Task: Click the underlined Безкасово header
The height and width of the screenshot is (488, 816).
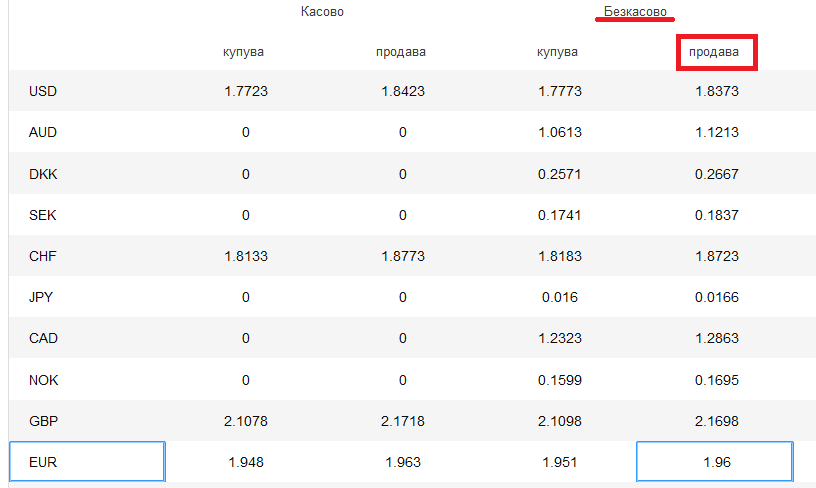Action: pyautogui.click(x=634, y=12)
